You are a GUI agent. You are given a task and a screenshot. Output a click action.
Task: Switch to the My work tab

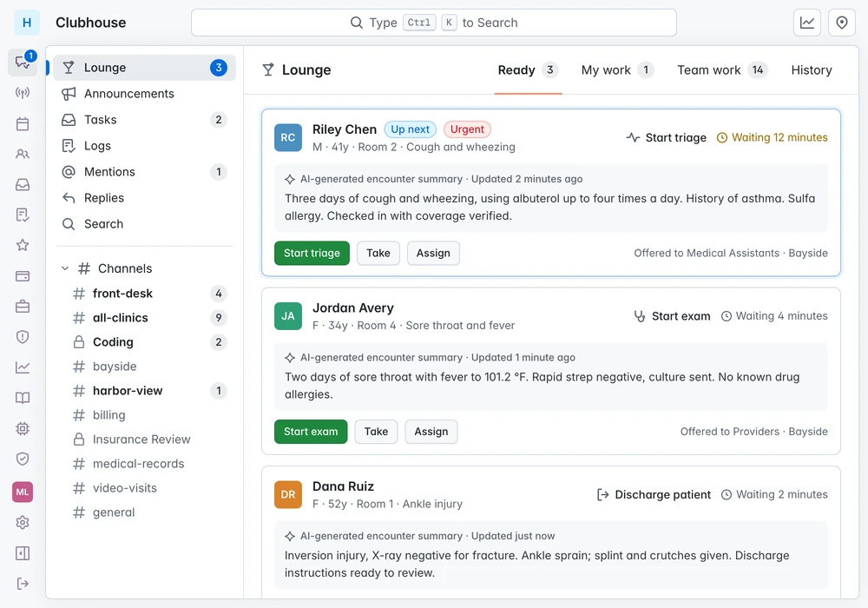tap(617, 69)
